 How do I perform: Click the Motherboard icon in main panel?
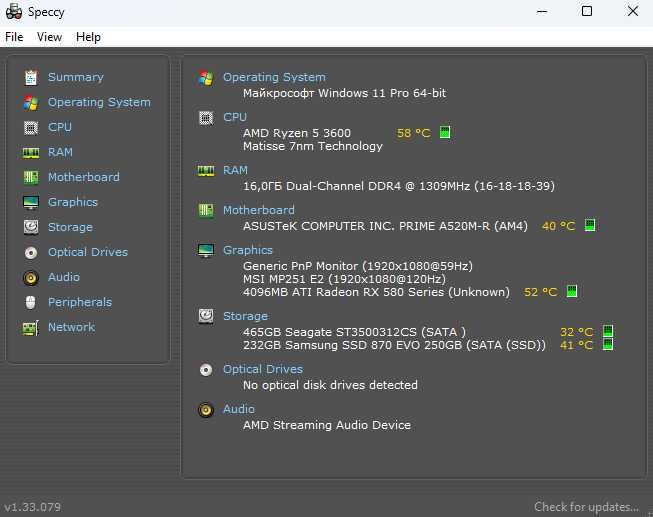[206, 210]
